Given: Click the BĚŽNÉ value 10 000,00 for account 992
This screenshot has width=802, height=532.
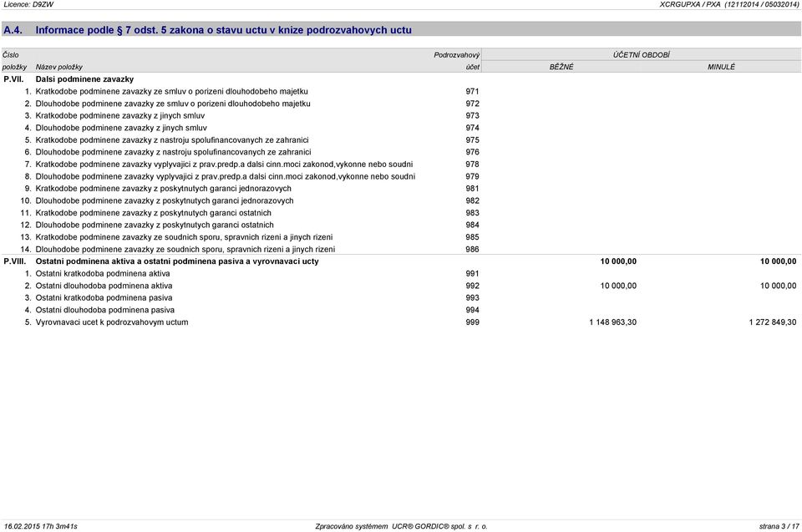Looking at the screenshot, I should 618,286.
